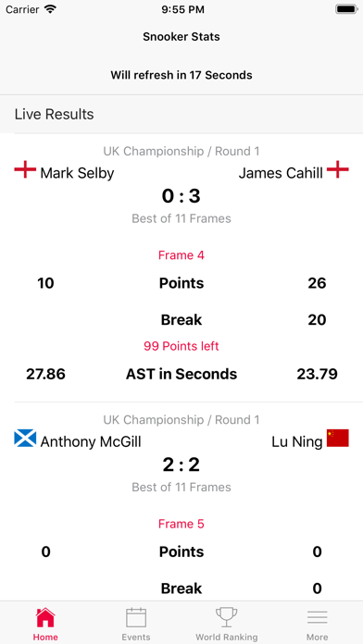Tap Mark Selby's England flag

pyautogui.click(x=25, y=169)
